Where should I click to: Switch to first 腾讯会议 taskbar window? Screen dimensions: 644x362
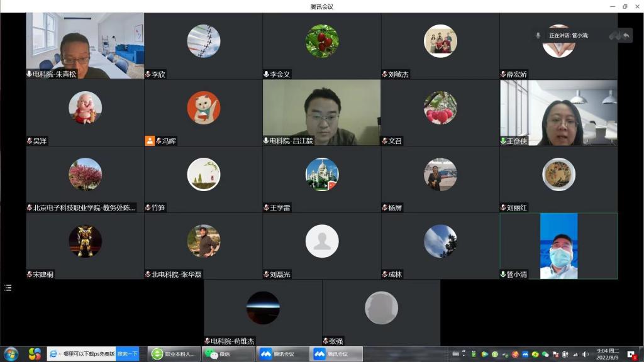[282, 354]
